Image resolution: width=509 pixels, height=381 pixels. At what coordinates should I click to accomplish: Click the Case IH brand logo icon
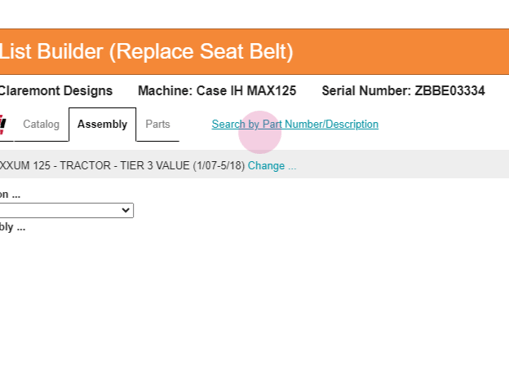click(3, 124)
